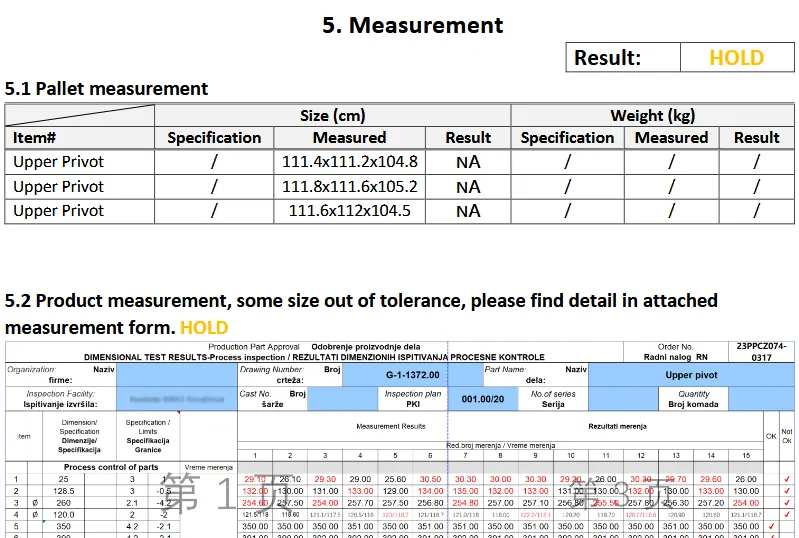Click measurement column number 15
The height and width of the screenshot is (538, 799).
coord(746,455)
